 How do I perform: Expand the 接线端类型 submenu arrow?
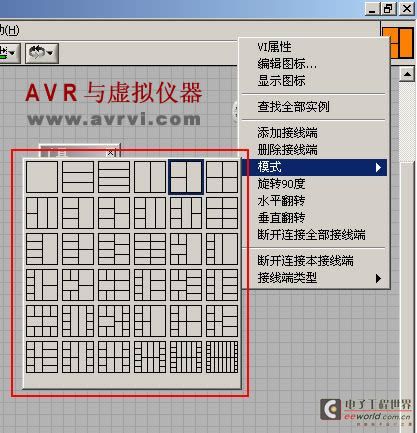click(378, 278)
